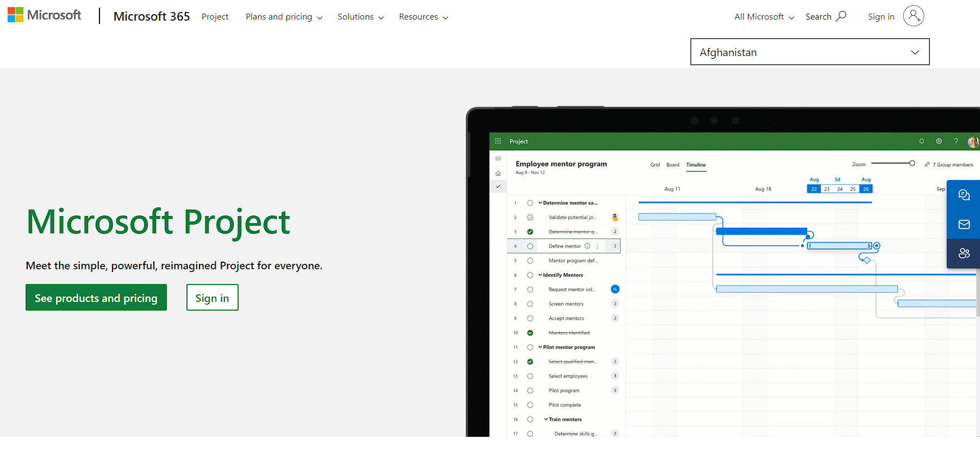The height and width of the screenshot is (457, 980).
Task: Open the settings gear in Project
Action: point(939,141)
